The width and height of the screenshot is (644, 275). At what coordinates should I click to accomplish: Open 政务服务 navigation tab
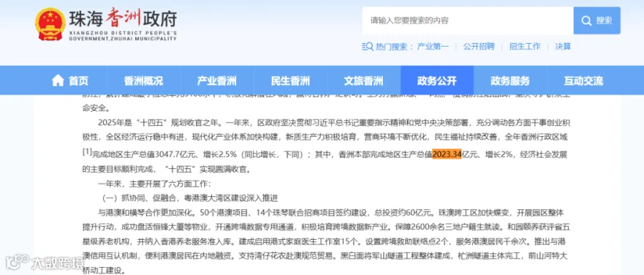510,81
